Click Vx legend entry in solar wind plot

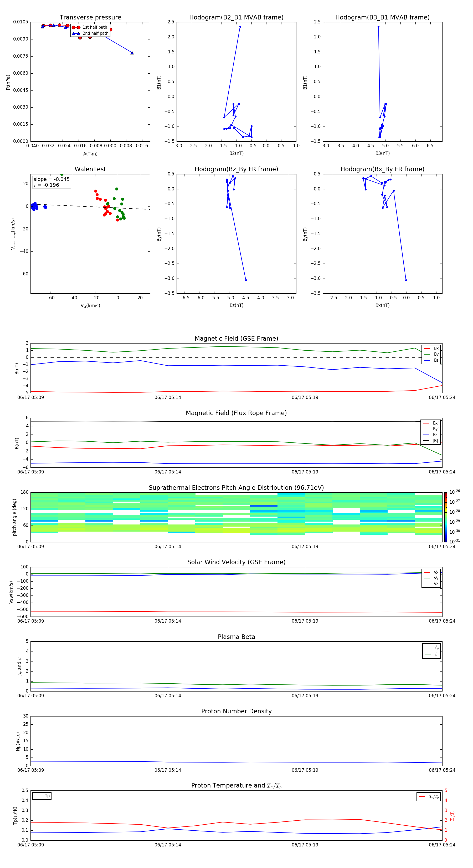pos(431,572)
